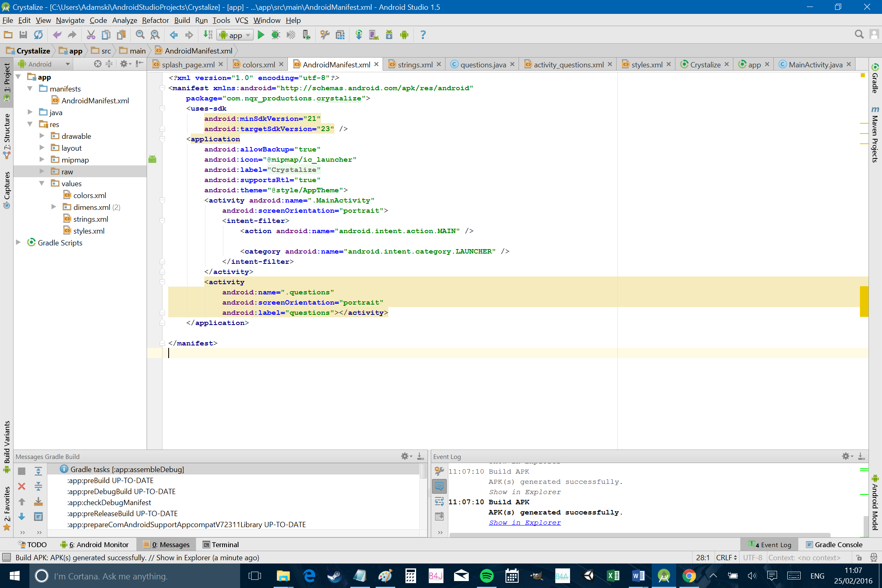882x588 pixels.
Task: Expand Gradle Scripts node
Action: point(18,243)
